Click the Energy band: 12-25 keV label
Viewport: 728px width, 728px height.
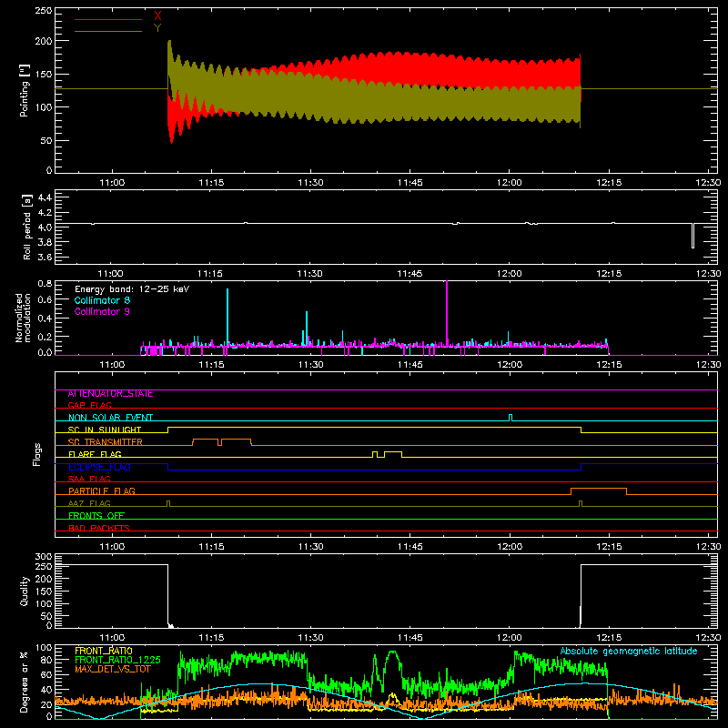132,289
